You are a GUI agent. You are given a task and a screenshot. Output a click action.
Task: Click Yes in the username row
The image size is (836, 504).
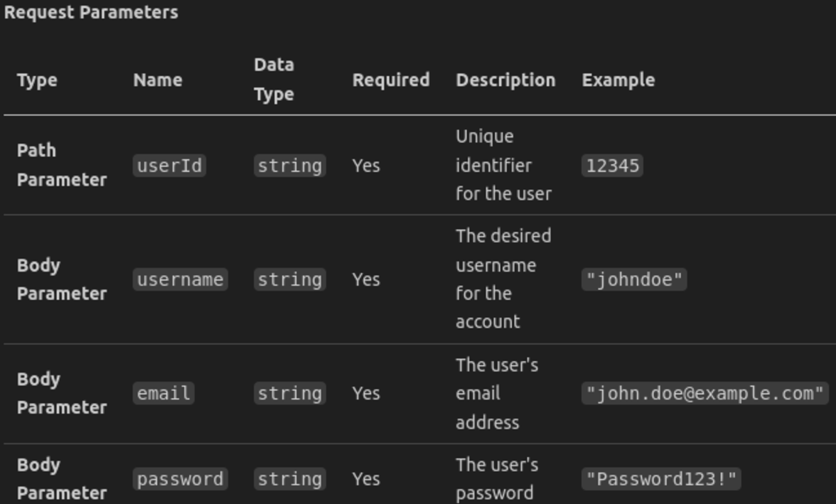366,279
